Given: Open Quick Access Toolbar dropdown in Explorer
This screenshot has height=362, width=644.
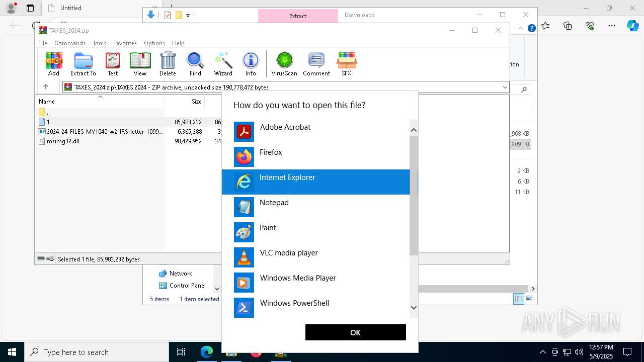Looking at the screenshot, I should tap(188, 15).
